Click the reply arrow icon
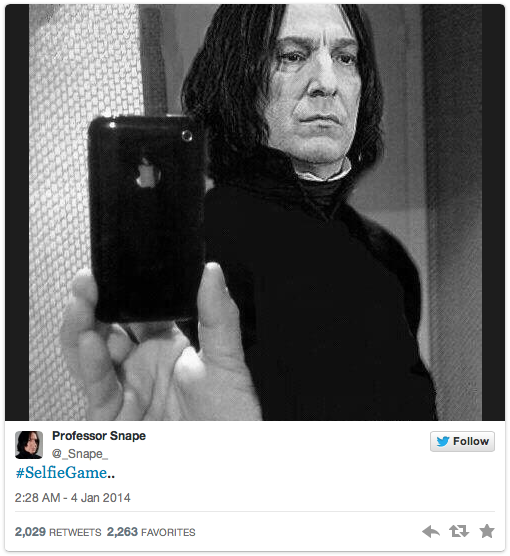The height and width of the screenshot is (556, 510). 431,532
